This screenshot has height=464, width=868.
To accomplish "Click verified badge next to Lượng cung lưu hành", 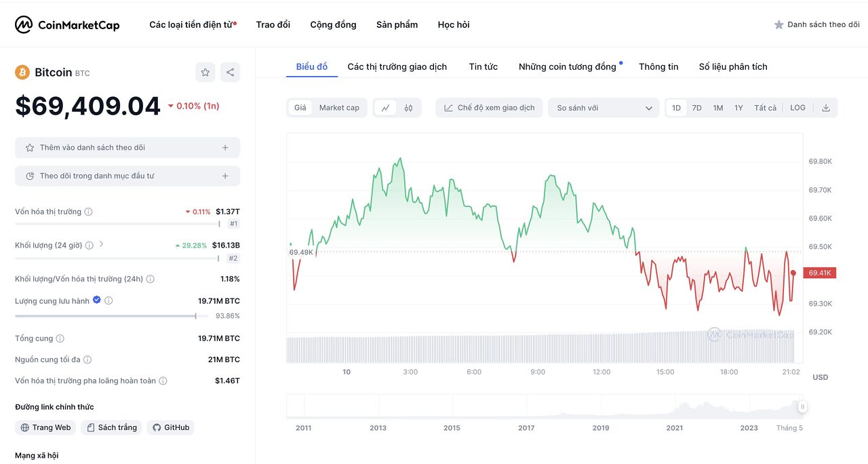I will [97, 300].
